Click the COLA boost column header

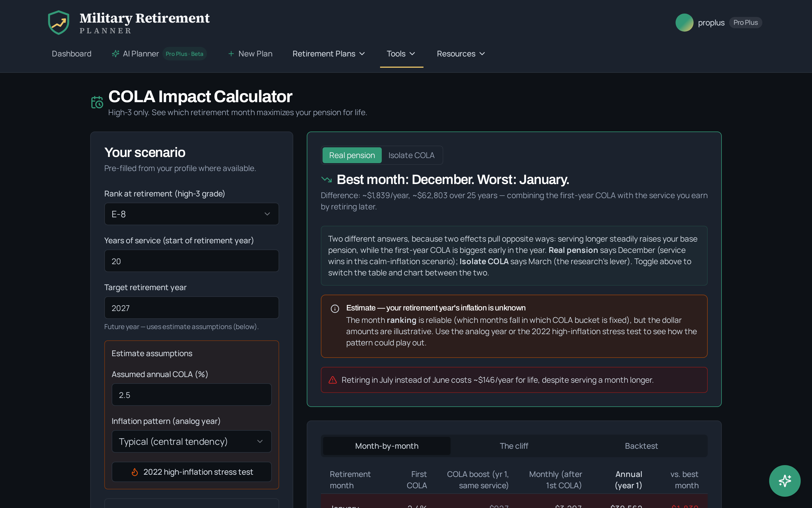click(478, 480)
